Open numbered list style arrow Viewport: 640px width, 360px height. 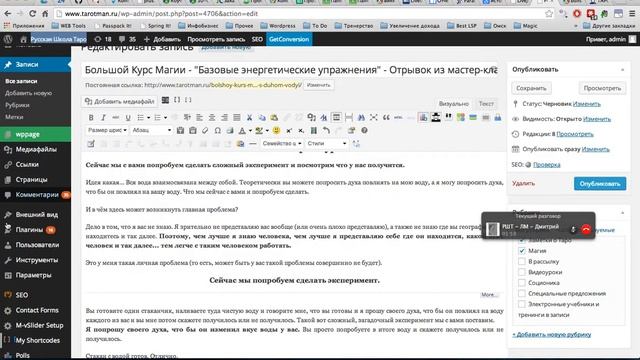(166, 118)
